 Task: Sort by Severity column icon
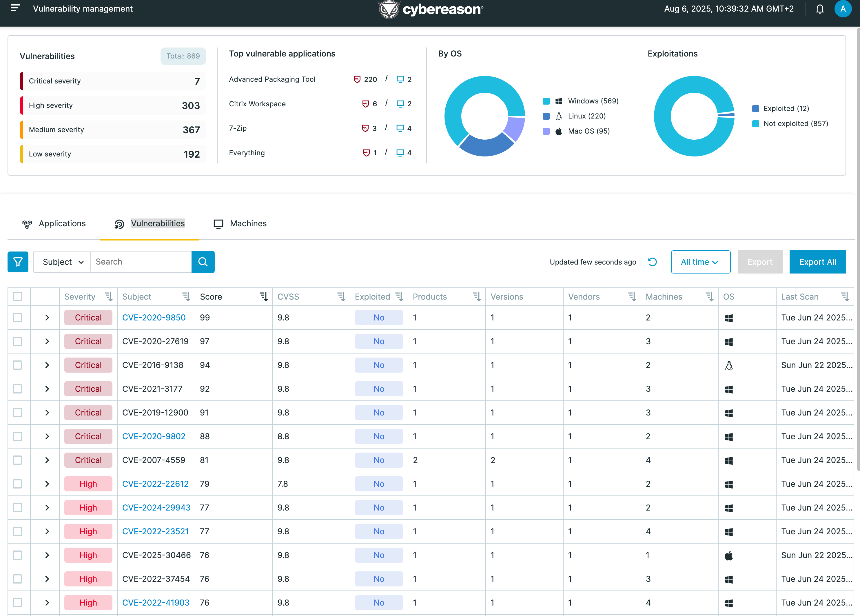coord(109,297)
